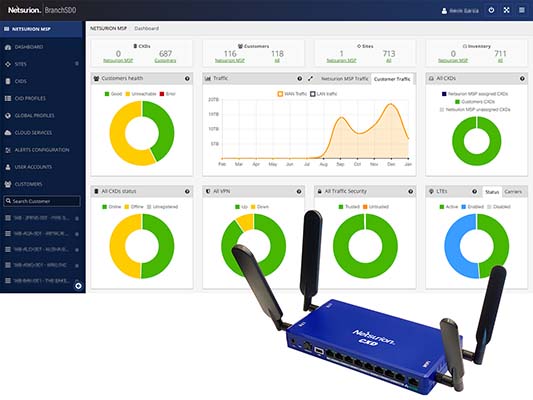This screenshot has height=400, width=533.
Task: Toggle fullscreen with the expand arrows icon
Action: (506, 10)
